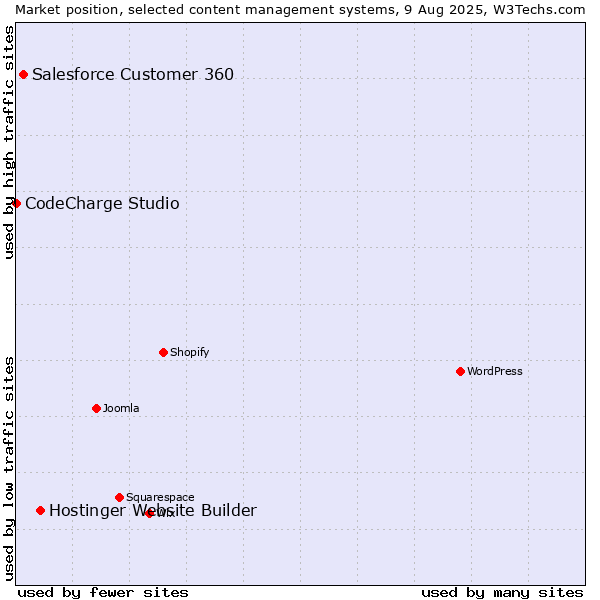Click the WordPress red data point
The width and height of the screenshot is (600, 600).
(x=460, y=372)
